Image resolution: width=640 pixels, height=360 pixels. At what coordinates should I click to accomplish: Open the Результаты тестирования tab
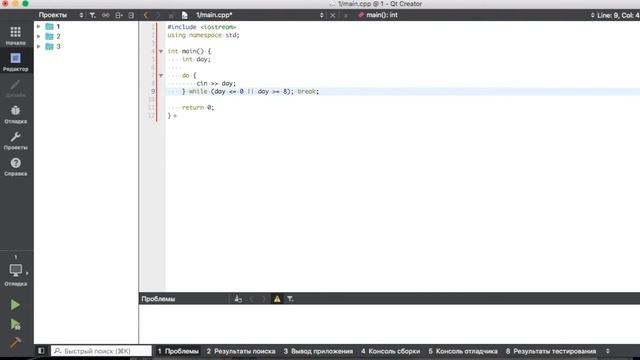[551, 351]
